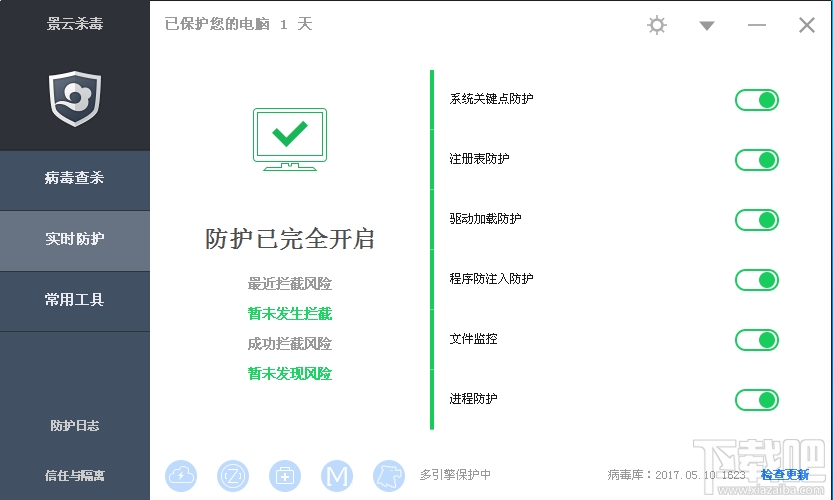The width and height of the screenshot is (833, 500).
Task: Click the 病毒库 version date text
Action: pyautogui.click(x=676, y=474)
